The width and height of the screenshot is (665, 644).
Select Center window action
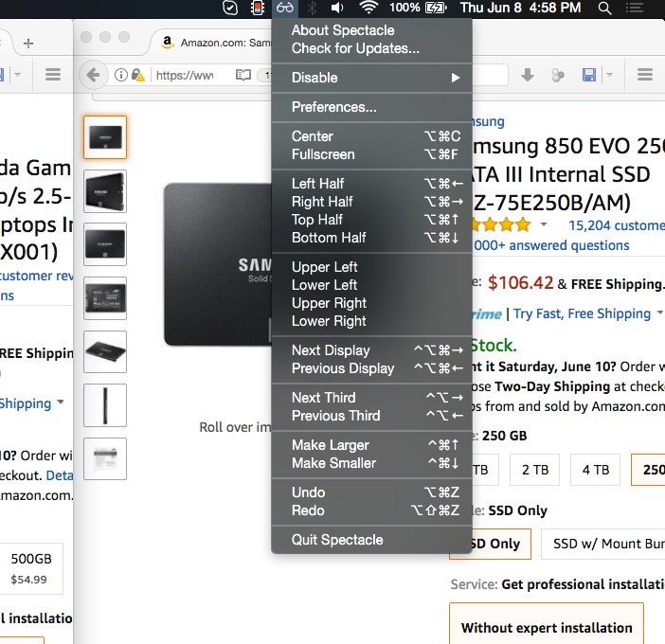[x=371, y=136]
